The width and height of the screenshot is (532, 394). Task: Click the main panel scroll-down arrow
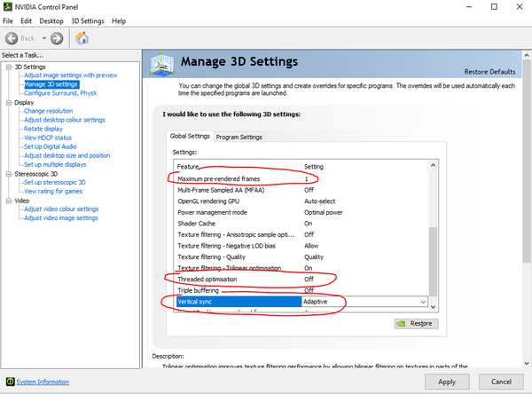click(x=527, y=364)
